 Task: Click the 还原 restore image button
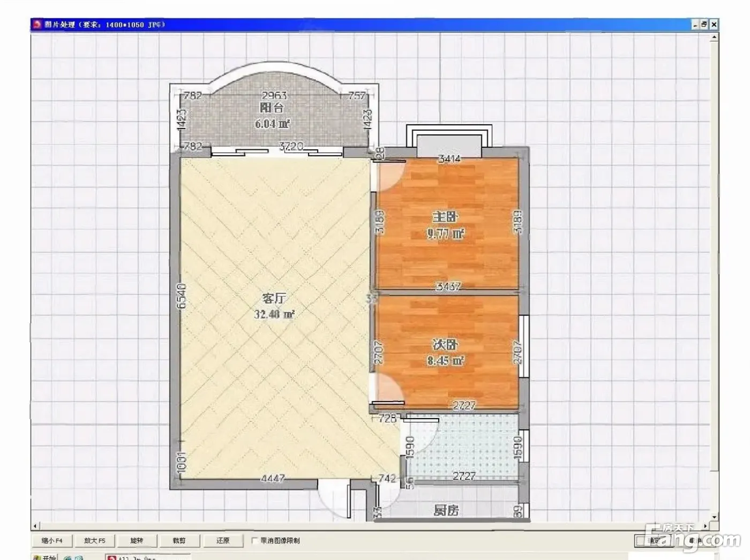(x=223, y=541)
